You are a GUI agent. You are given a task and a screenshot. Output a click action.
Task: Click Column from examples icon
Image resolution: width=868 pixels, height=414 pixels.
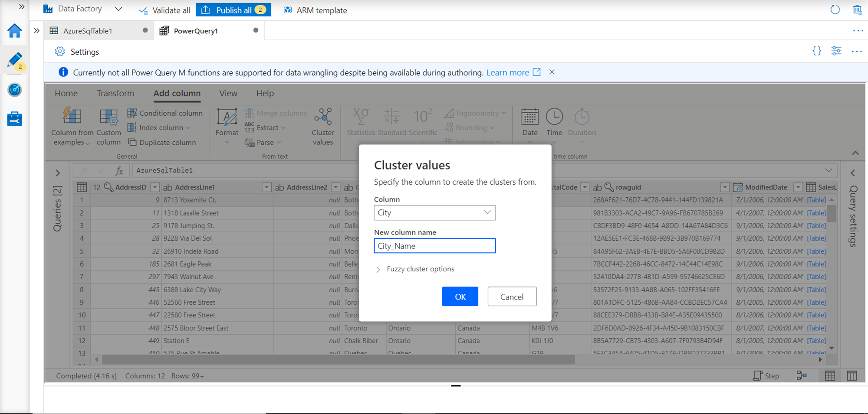pyautogui.click(x=72, y=116)
